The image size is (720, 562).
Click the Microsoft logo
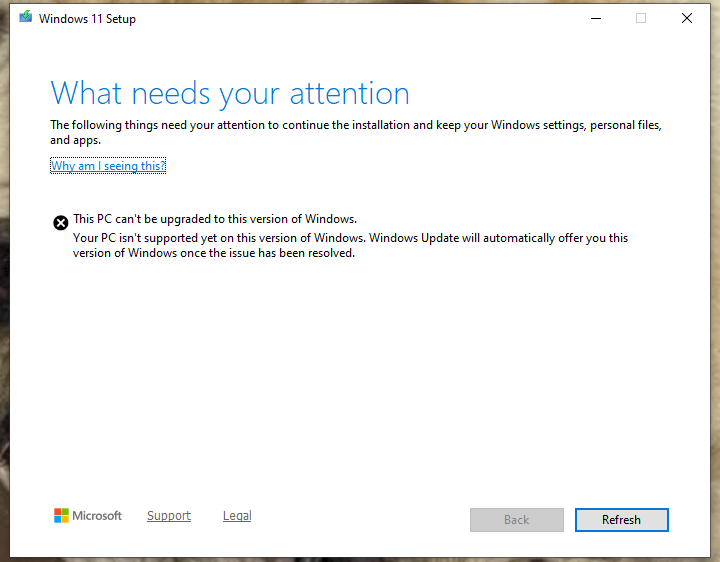tap(88, 516)
